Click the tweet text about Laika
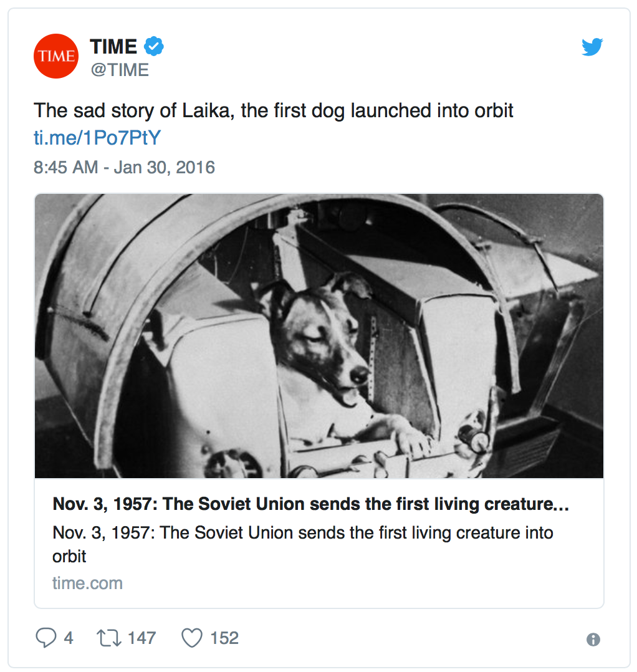The image size is (637, 672). click(x=273, y=110)
